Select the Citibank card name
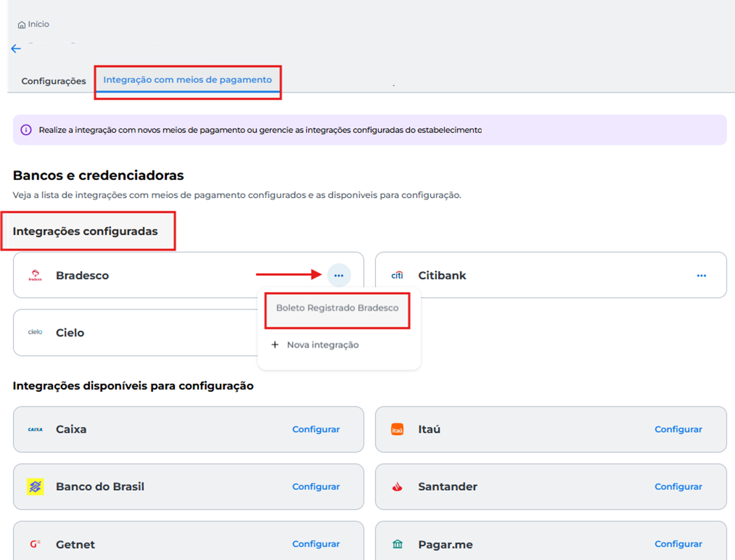 pos(442,275)
